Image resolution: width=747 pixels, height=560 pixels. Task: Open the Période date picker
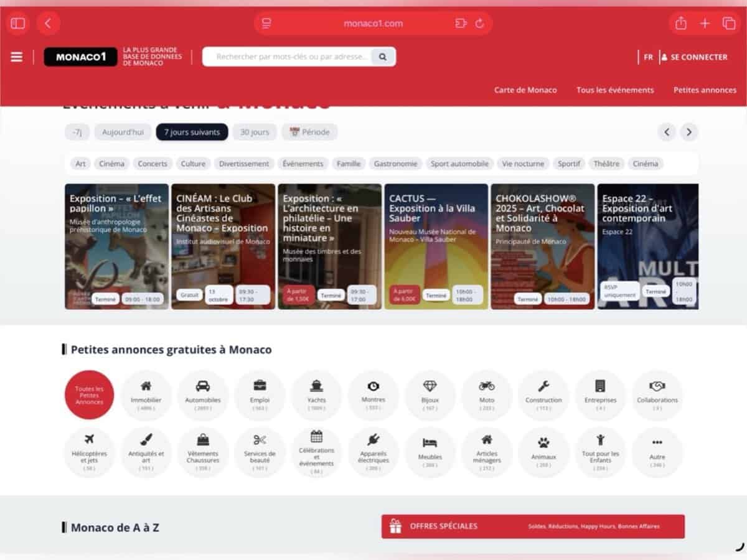pyautogui.click(x=309, y=132)
